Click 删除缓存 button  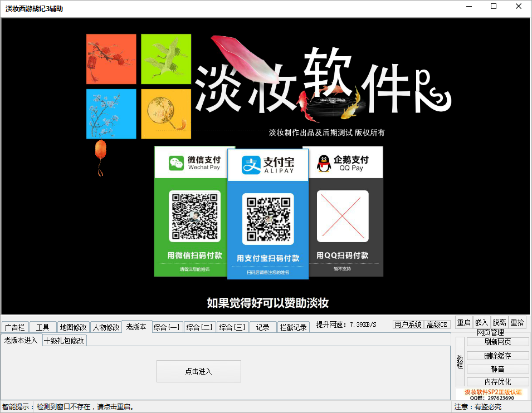click(497, 356)
